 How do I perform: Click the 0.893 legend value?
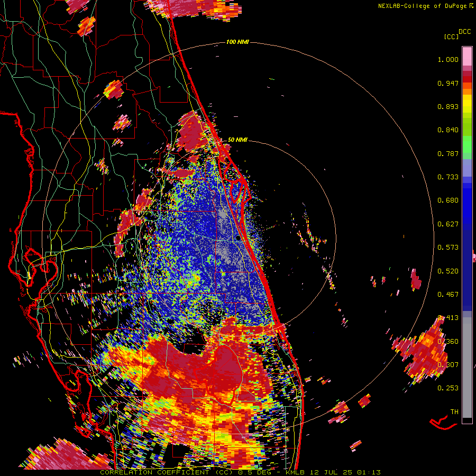pos(448,106)
